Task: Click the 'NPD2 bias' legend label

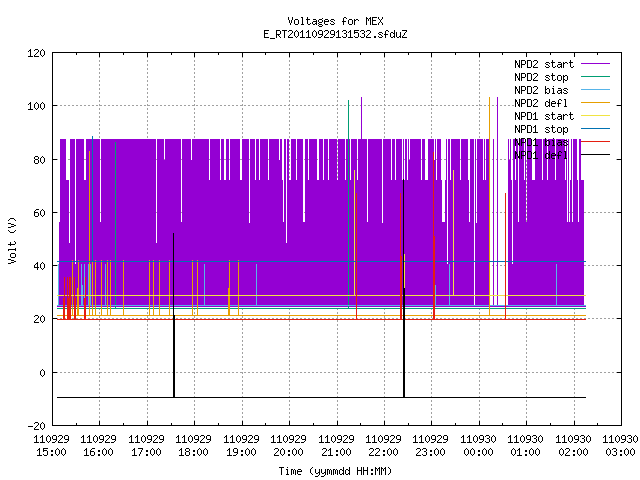Action: 541,90
